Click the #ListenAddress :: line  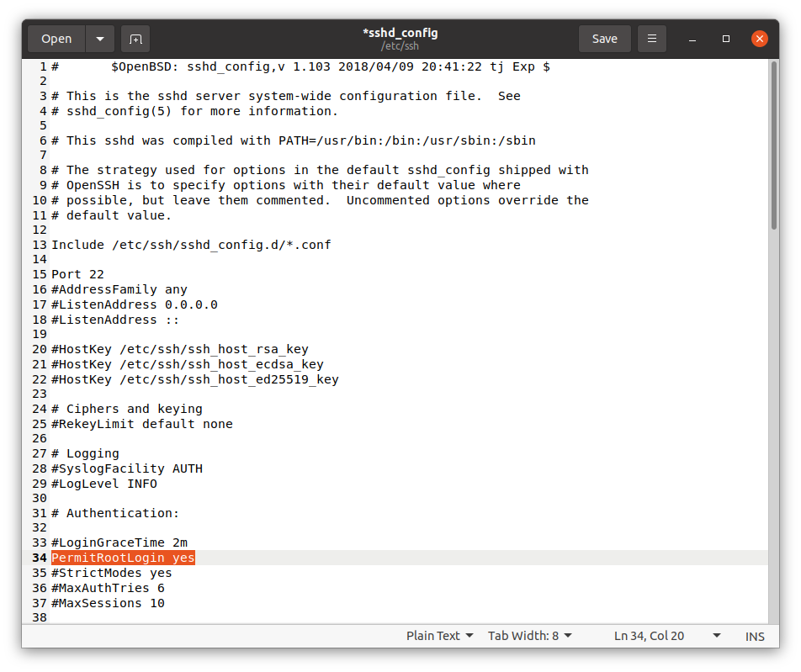115,320
